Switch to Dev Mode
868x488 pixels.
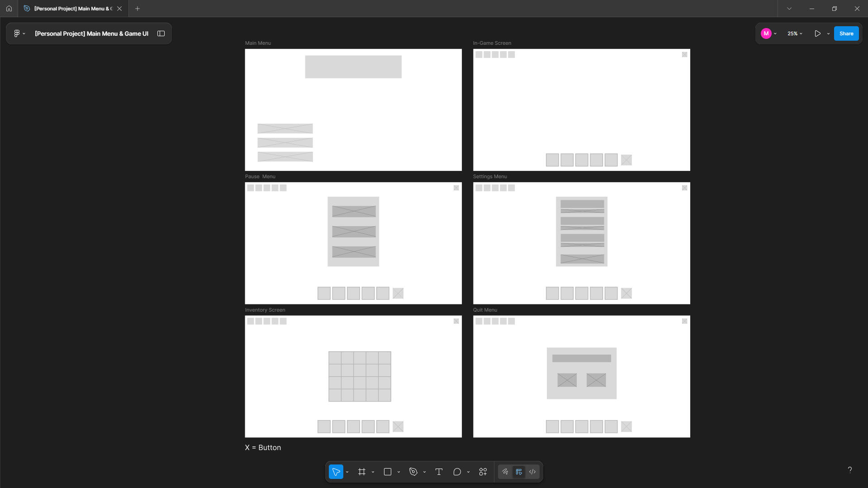tap(532, 472)
